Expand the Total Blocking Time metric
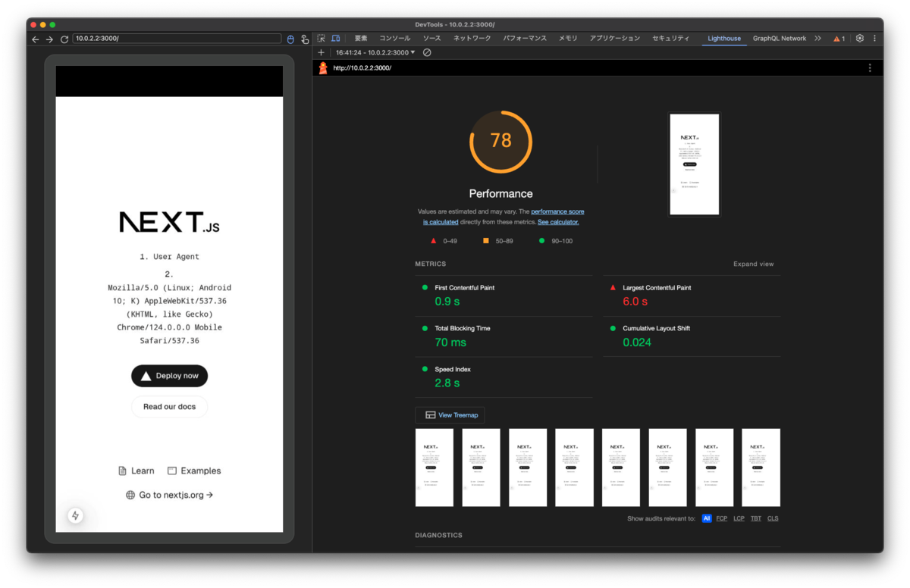Viewport: 910px width, 588px height. (x=504, y=336)
